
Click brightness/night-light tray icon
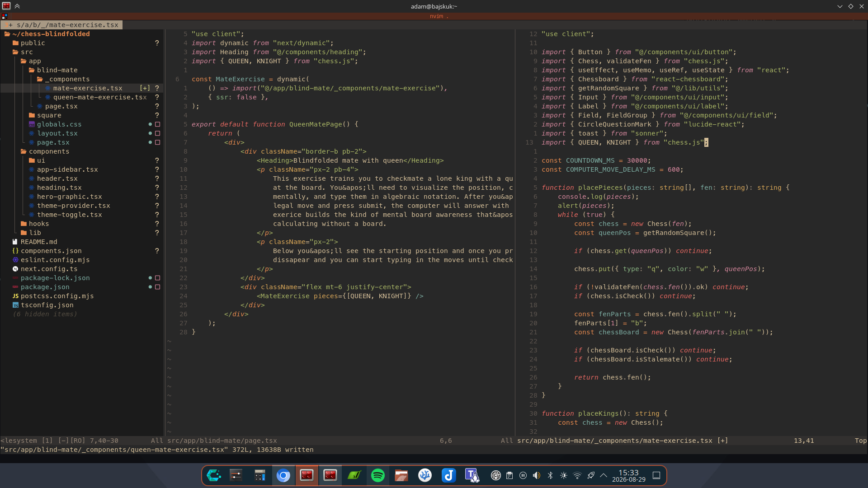click(x=564, y=475)
